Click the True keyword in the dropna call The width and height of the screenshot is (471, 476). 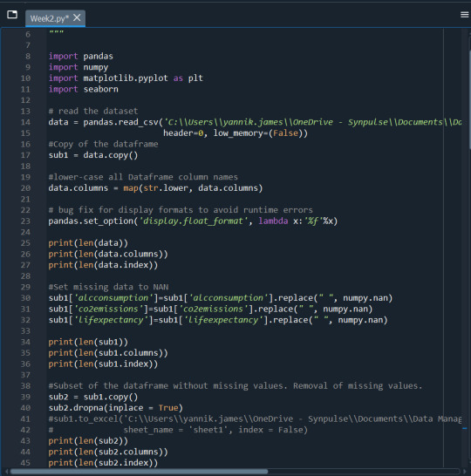(168, 408)
